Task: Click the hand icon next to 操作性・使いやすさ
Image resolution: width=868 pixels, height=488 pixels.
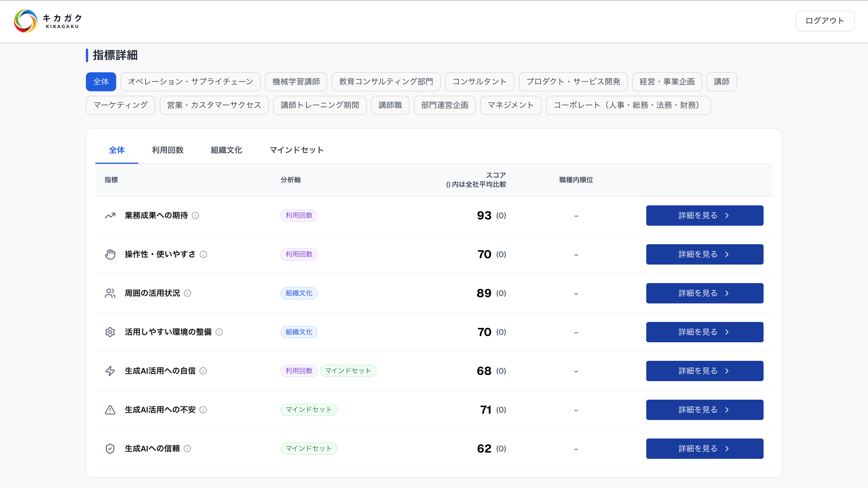Action: (x=110, y=254)
